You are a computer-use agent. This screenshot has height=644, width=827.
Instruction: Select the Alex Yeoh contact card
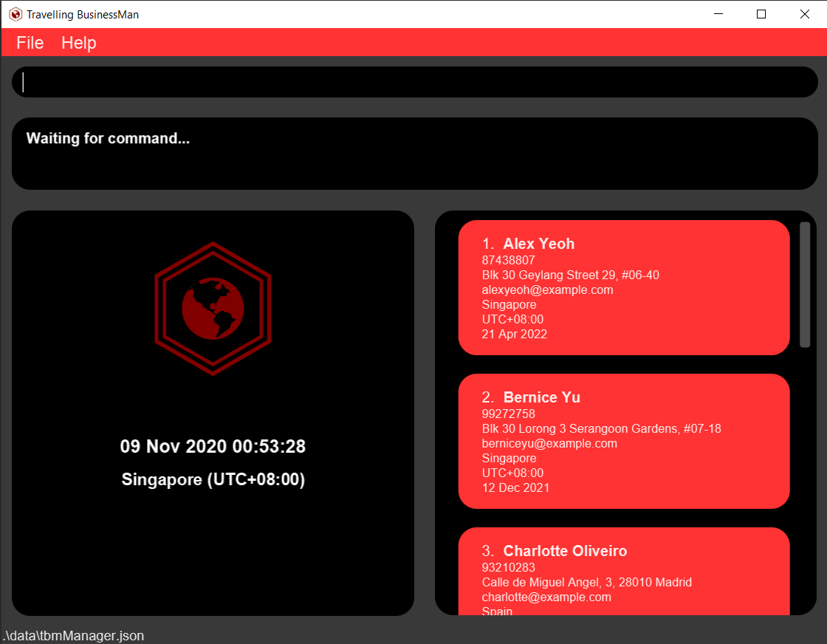click(x=624, y=287)
